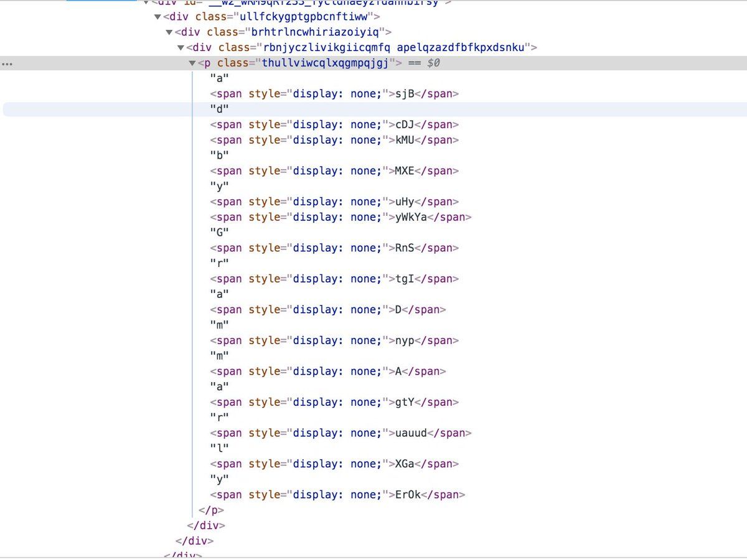Select the span with text nyp
This screenshot has width=747, height=560.
point(334,340)
